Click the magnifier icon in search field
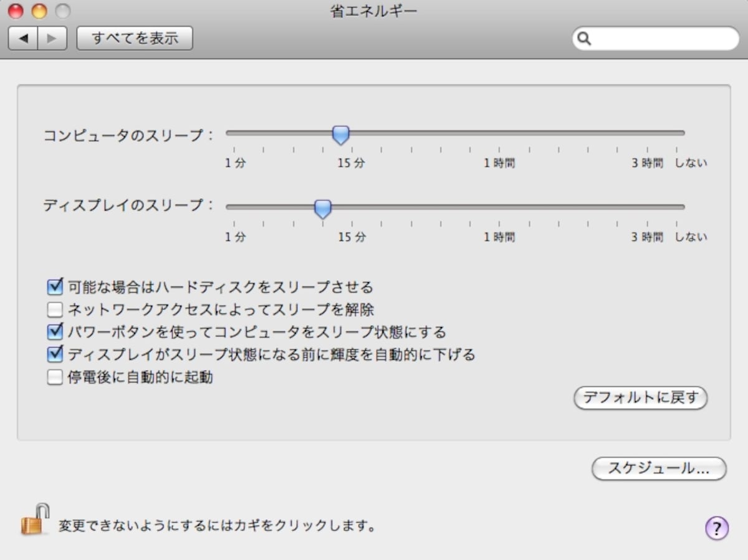Viewport: 748px width, 560px height. 585,39
